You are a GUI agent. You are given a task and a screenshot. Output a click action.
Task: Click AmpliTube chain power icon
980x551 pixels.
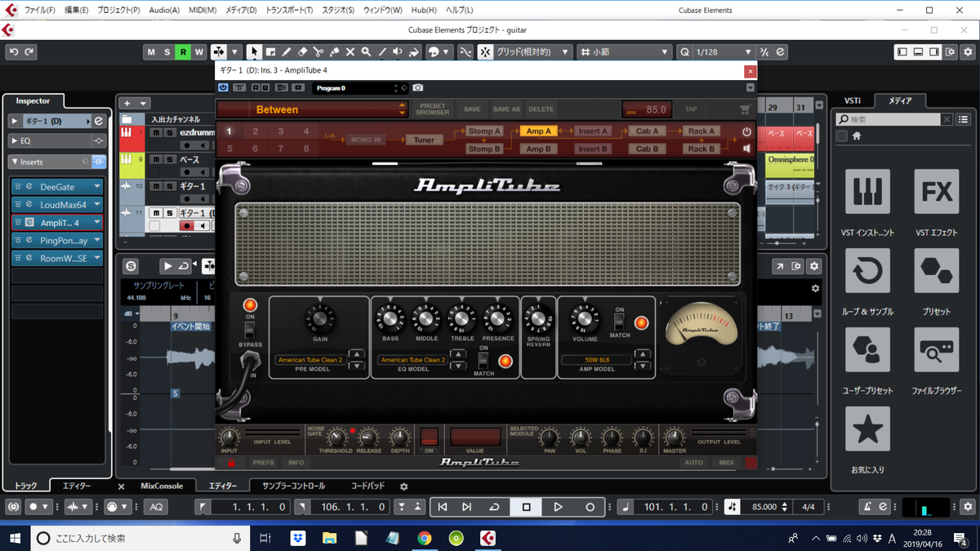coord(746,131)
